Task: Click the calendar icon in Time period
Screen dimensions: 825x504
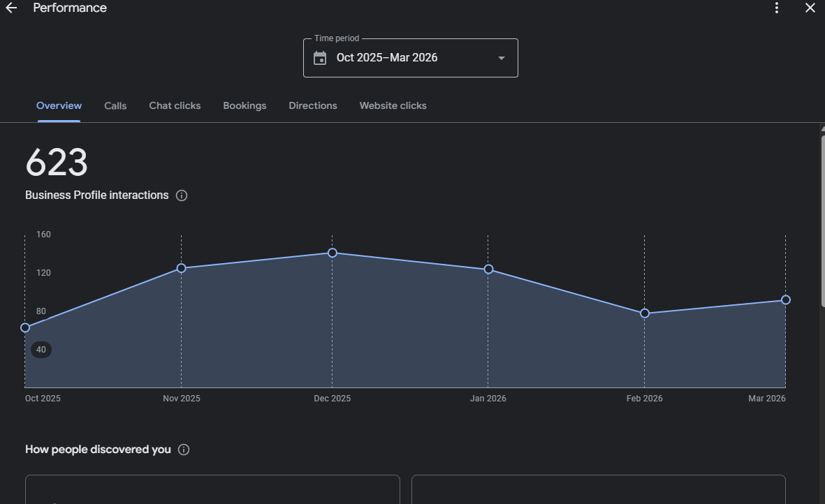Action: (x=320, y=58)
